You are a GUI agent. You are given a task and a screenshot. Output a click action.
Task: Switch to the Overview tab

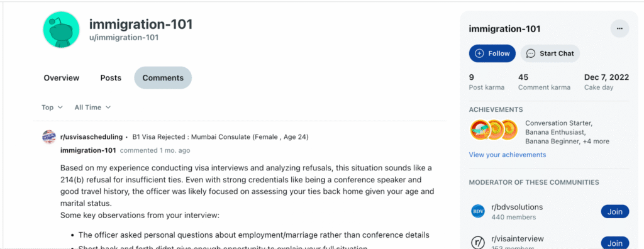[x=62, y=78]
